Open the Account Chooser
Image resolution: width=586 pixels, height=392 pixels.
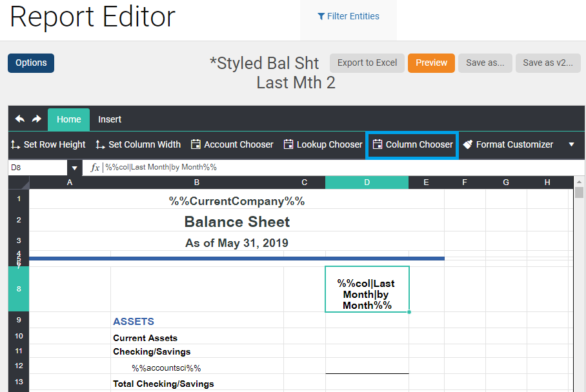click(232, 144)
